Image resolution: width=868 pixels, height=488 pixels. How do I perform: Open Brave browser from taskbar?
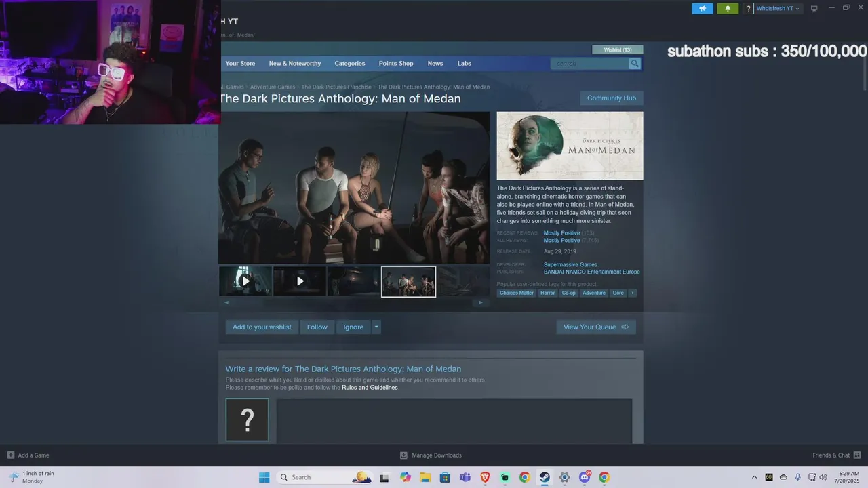click(485, 477)
